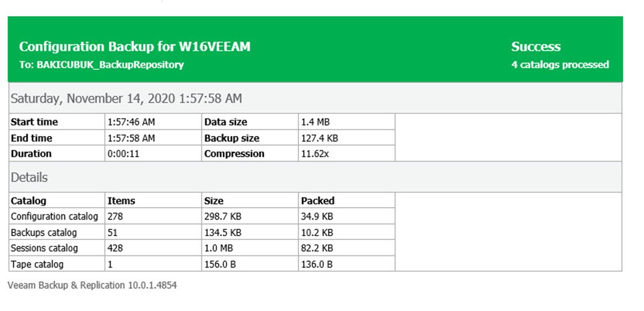Select the Compression value 11.62x
Viewport: 644px width, 311px height.
coord(315,154)
